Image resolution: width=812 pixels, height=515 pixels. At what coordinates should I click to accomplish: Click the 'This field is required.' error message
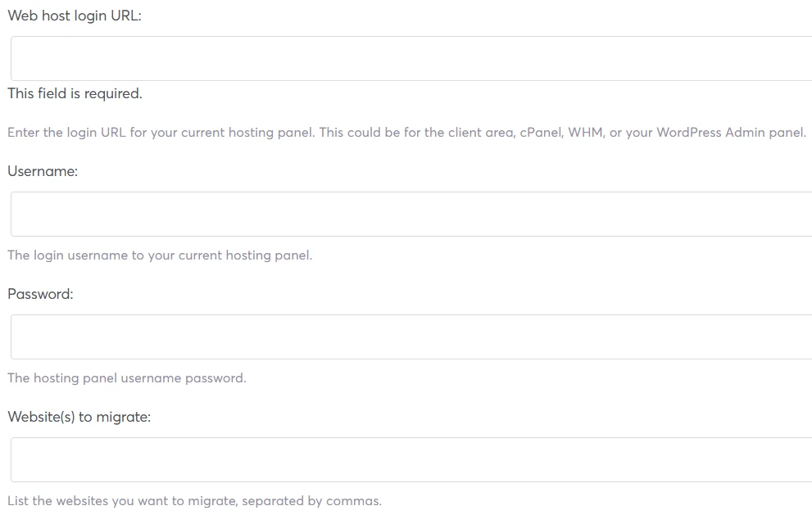tap(75, 93)
